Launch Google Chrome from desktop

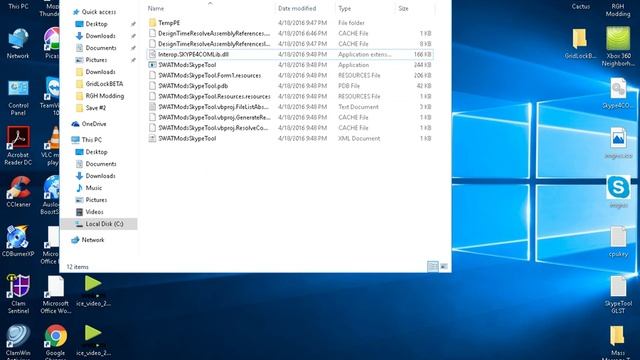(x=56, y=341)
